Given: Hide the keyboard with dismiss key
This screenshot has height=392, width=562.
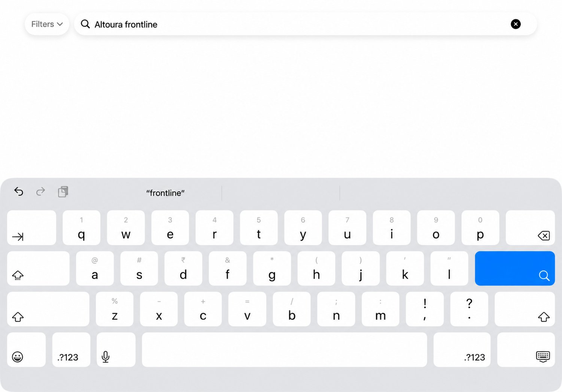Looking at the screenshot, I should (x=526, y=350).
